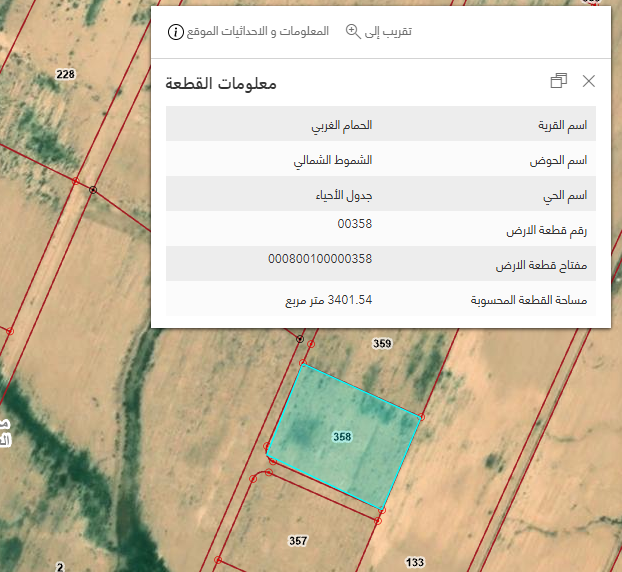
Task: Select parcel number value 00358
Action: pyautogui.click(x=355, y=224)
